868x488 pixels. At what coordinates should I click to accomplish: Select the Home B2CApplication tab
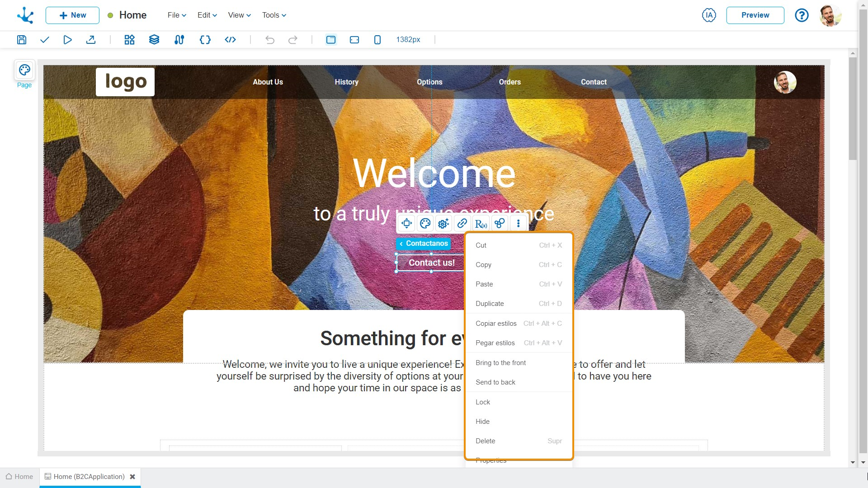point(89,477)
